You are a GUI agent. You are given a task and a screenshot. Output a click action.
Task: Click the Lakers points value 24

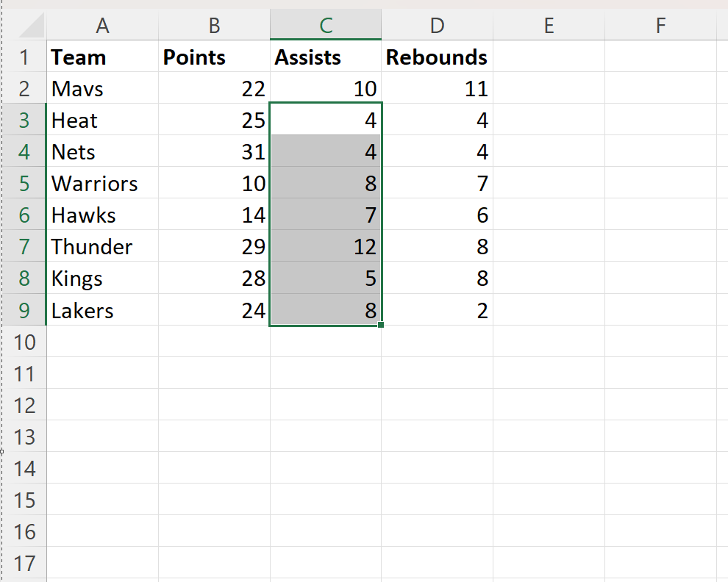[214, 311]
